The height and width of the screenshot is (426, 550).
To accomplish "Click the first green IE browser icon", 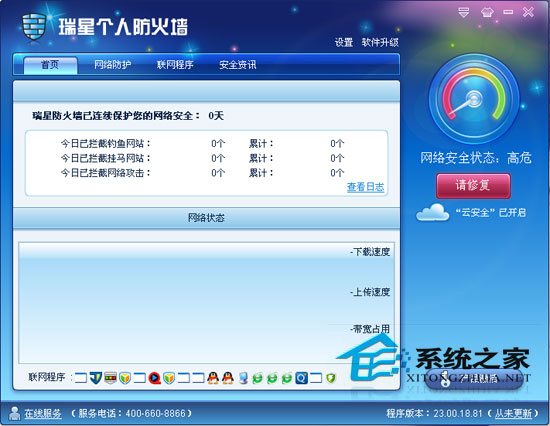I will pyautogui.click(x=257, y=378).
